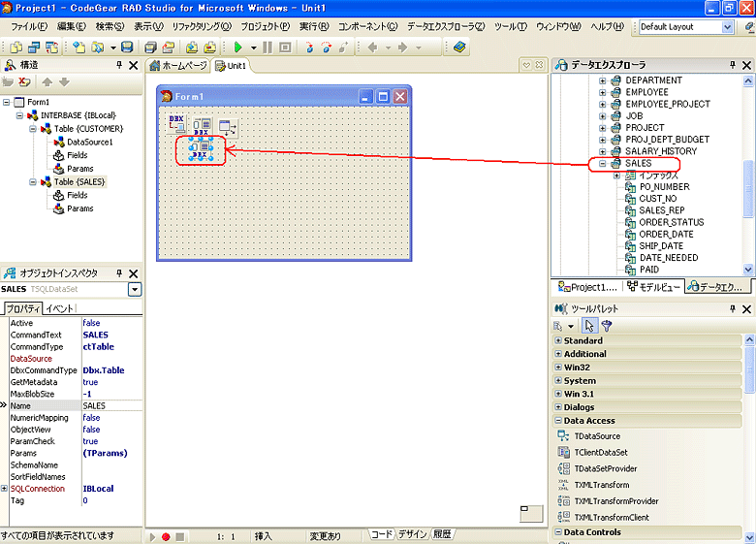Open the リファクタリング menu
Screen dimensions: 756x544
click(x=202, y=26)
